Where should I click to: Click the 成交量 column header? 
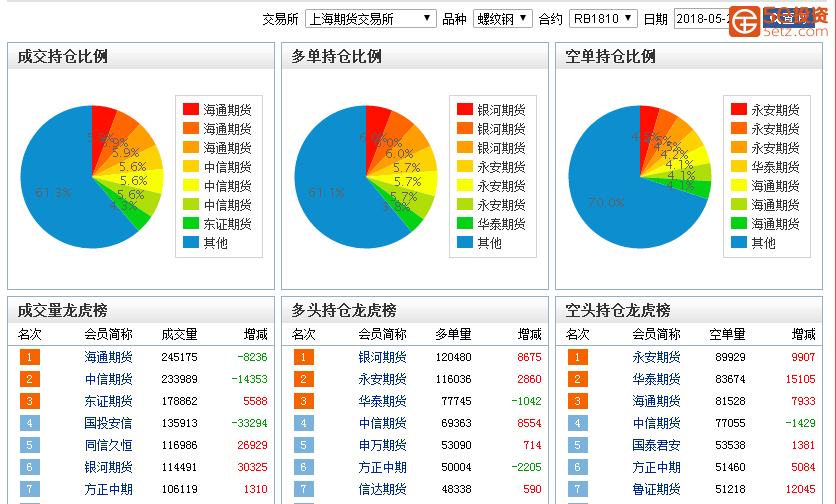[179, 334]
